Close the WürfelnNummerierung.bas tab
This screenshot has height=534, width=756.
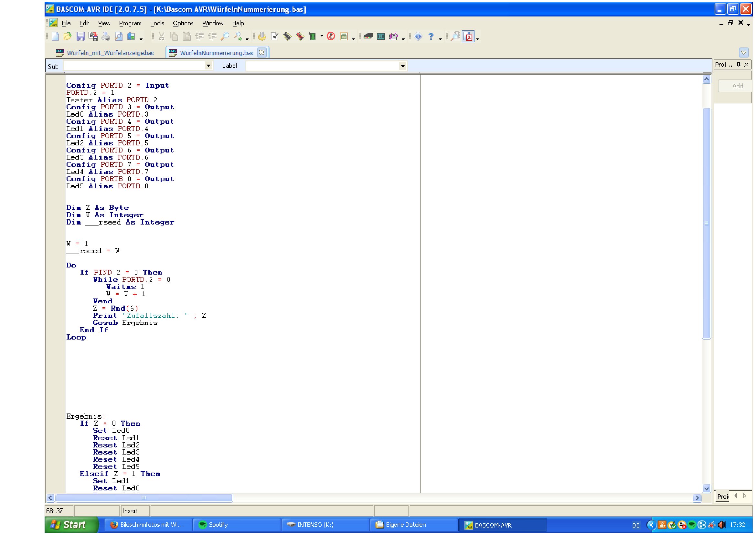click(261, 52)
